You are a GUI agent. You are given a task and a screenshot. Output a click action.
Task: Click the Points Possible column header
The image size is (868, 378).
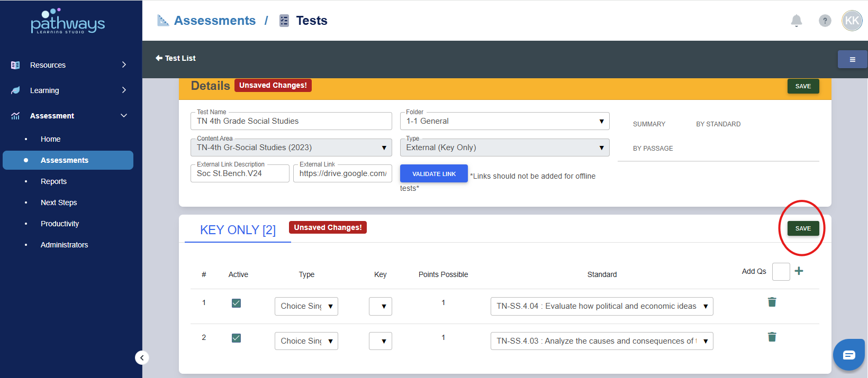tap(443, 274)
